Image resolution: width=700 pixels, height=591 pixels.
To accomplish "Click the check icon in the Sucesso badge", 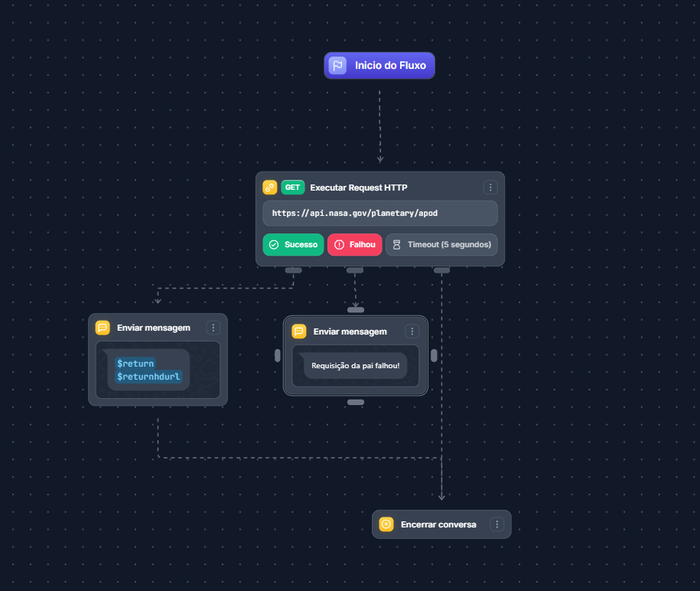I will coord(274,245).
